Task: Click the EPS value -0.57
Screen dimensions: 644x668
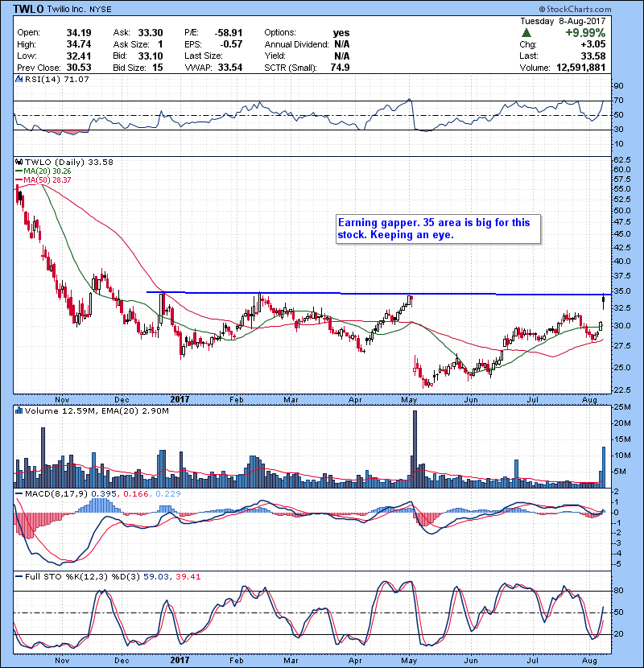Action: pyautogui.click(x=231, y=44)
